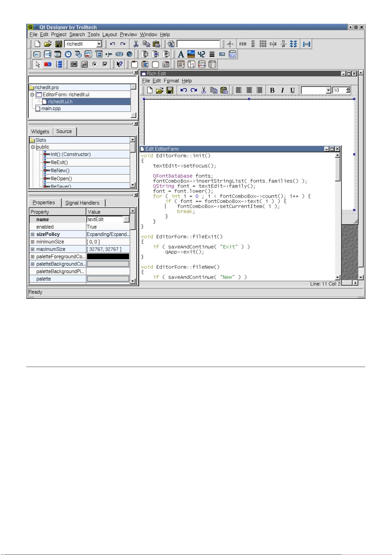Toggle Underline in Rich Edit form toolbar
Viewport: 392px width, 555px height.
pos(292,90)
